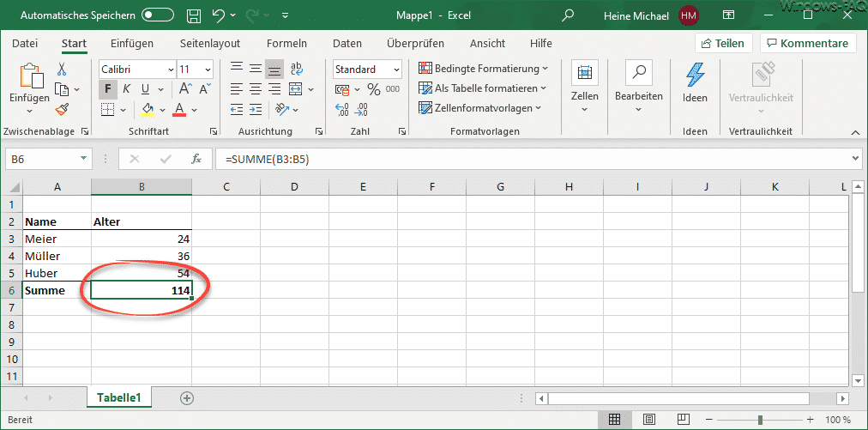This screenshot has height=430, width=868.
Task: Align text left icon
Action: pyautogui.click(x=237, y=88)
